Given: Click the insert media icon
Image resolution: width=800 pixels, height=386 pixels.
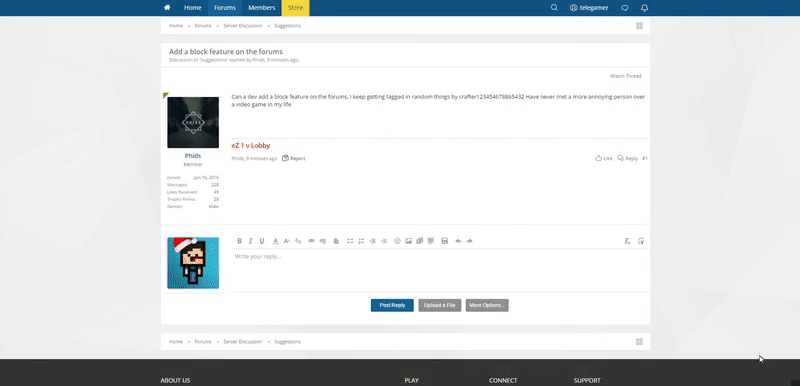Looking at the screenshot, I should tap(420, 241).
